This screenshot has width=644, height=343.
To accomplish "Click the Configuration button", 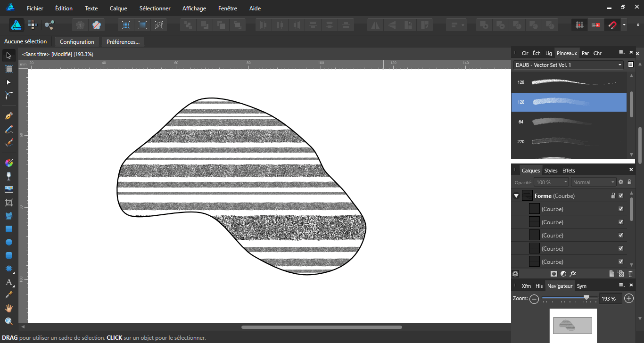I will pyautogui.click(x=77, y=41).
